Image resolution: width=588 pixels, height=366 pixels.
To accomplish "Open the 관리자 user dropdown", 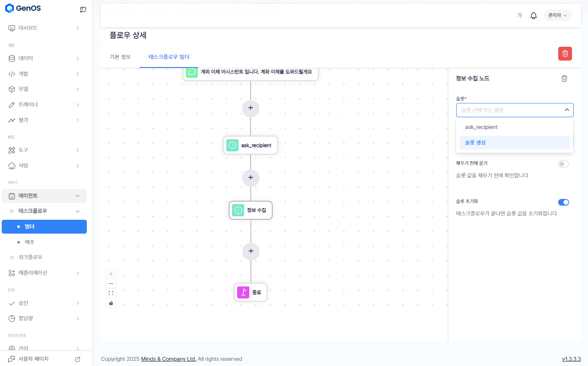I will (557, 16).
